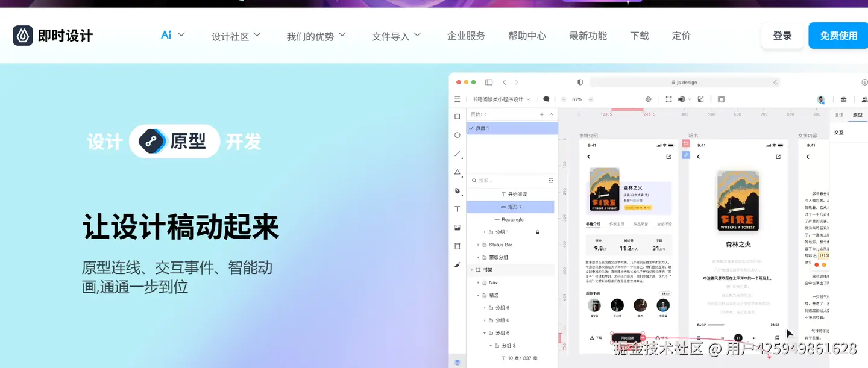868x368 pixels.
Task: Open the 我们的优势 dropdown menu
Action: point(316,36)
